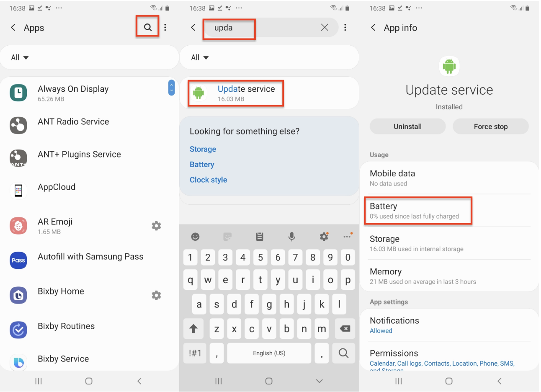Screen dimensions: 541x392
Task: Open the three-dot menu in the Apps screen
Action: click(x=165, y=27)
